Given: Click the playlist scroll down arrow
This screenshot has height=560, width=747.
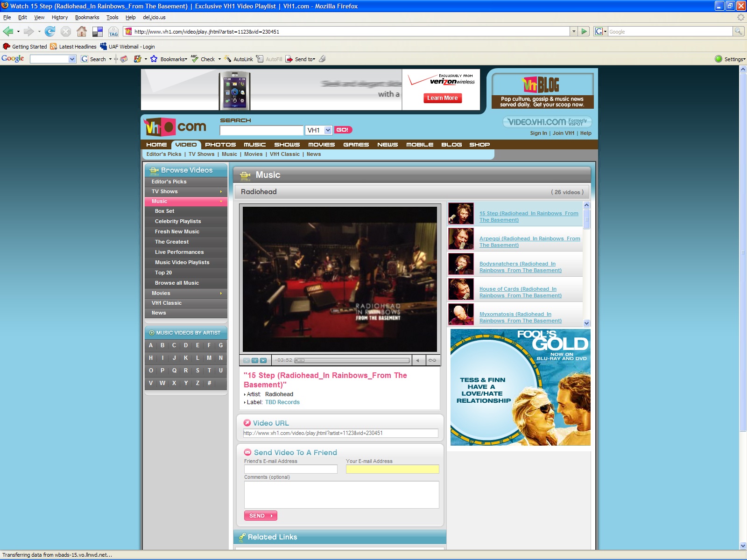Looking at the screenshot, I should coord(587,323).
